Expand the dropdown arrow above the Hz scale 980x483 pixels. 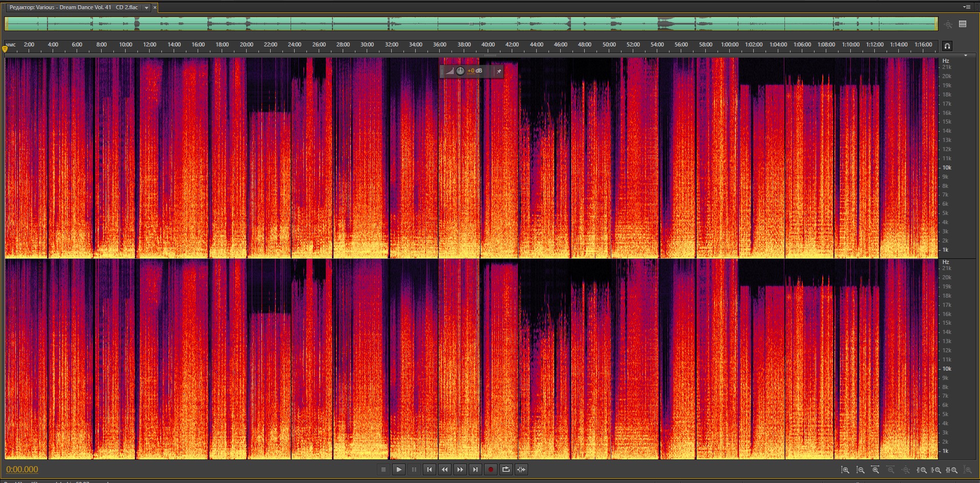965,56
